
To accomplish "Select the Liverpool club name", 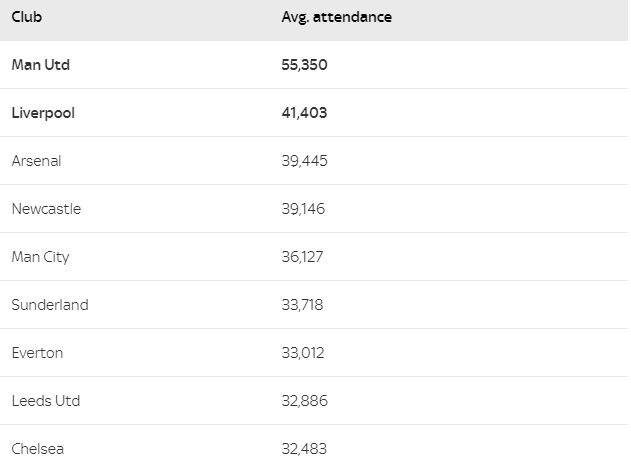I will pos(43,113).
